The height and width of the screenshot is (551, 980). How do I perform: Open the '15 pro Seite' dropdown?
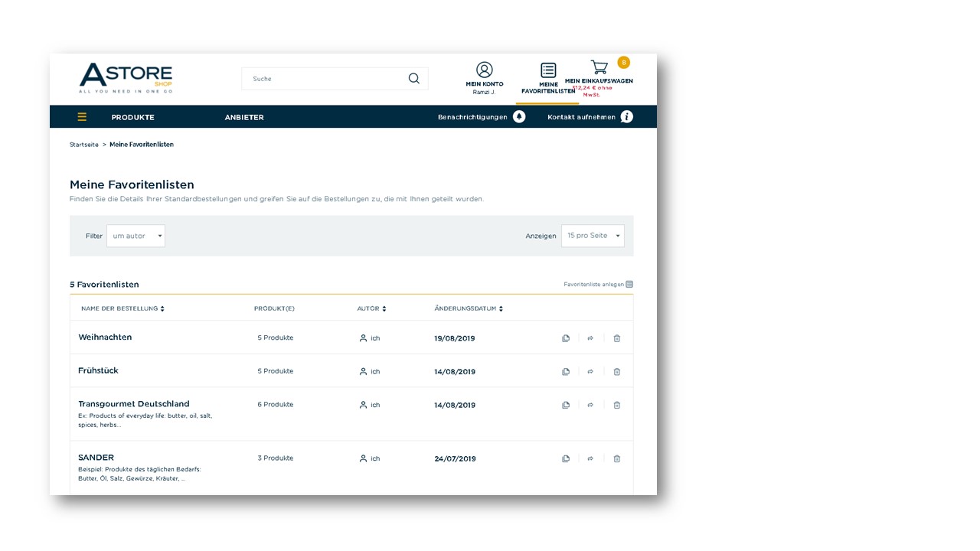click(593, 236)
